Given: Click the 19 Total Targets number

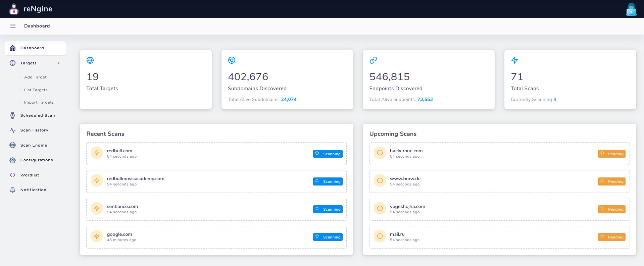Looking at the screenshot, I should pos(93,77).
